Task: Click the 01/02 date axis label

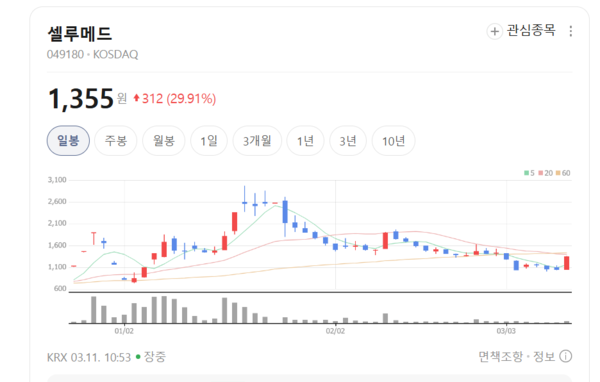Action: pos(124,331)
